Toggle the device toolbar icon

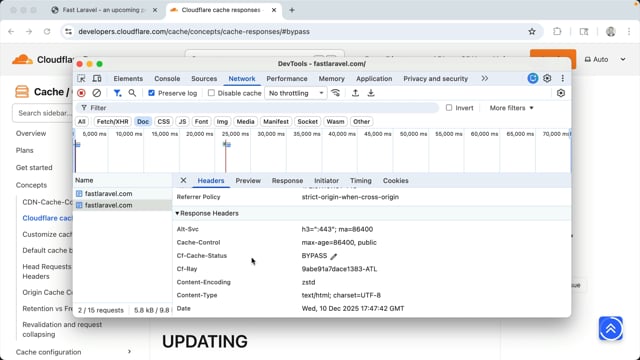(x=97, y=78)
